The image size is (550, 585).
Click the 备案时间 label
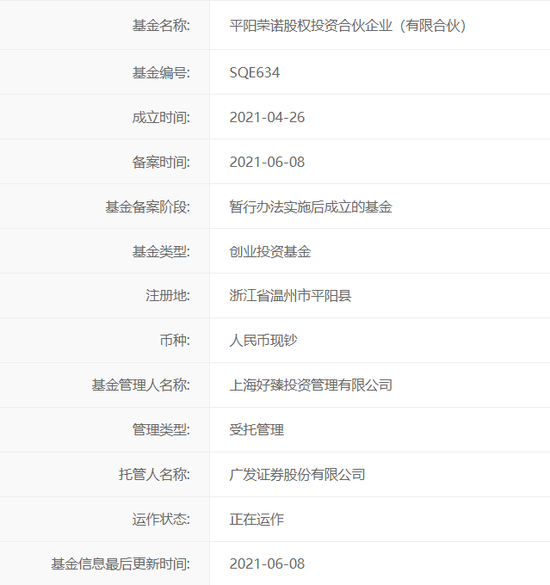(161, 162)
